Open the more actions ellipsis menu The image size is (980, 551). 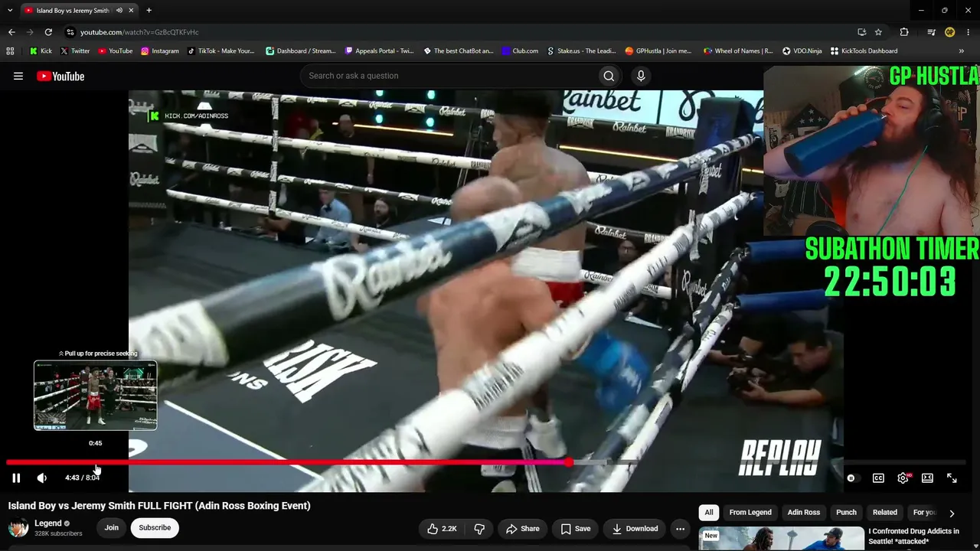680,528
